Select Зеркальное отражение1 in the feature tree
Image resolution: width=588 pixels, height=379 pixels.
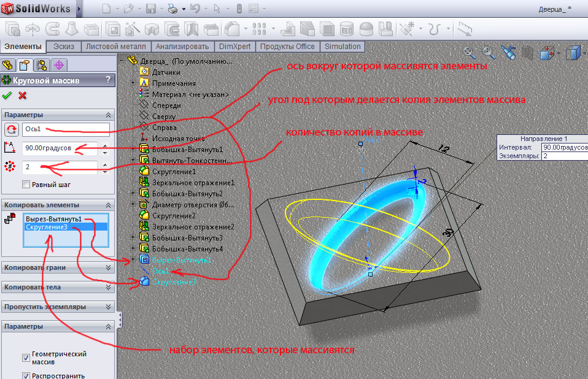tap(193, 183)
